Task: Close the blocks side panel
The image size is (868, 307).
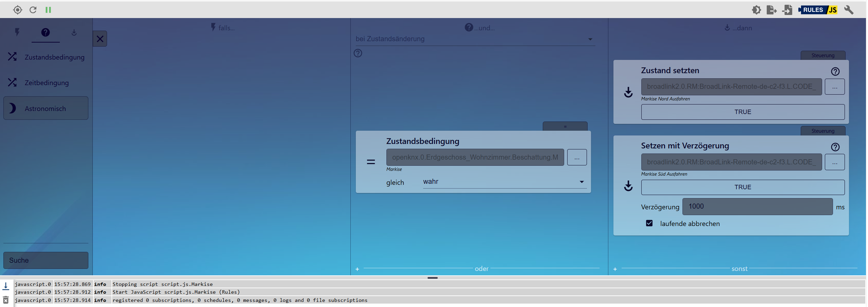Action: (x=100, y=39)
